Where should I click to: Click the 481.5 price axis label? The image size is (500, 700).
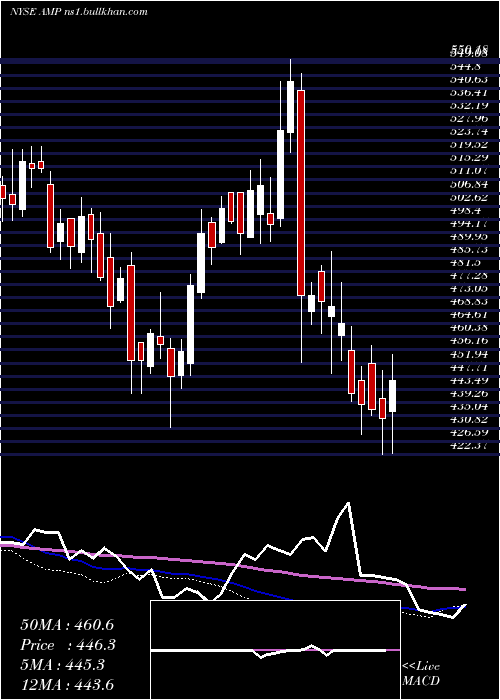tap(466, 262)
